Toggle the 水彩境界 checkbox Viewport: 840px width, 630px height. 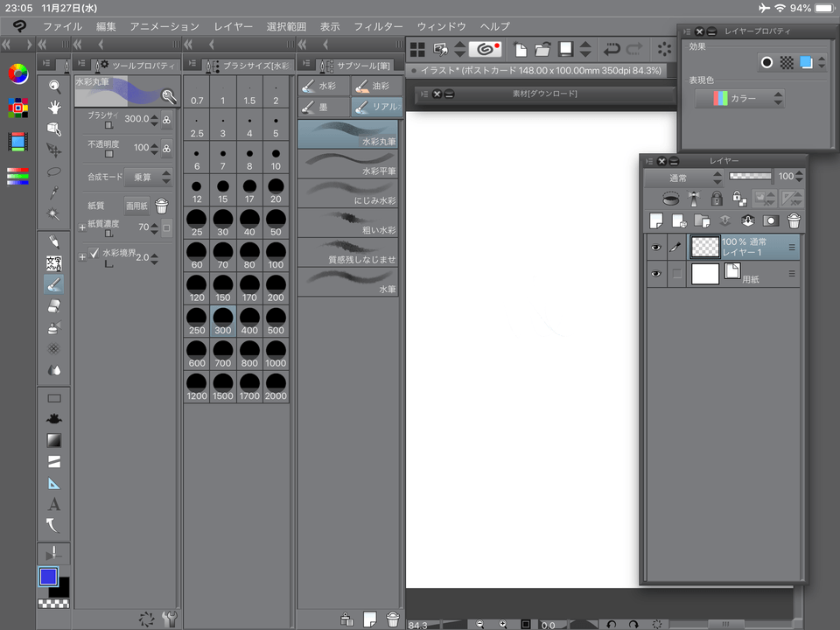(x=94, y=253)
